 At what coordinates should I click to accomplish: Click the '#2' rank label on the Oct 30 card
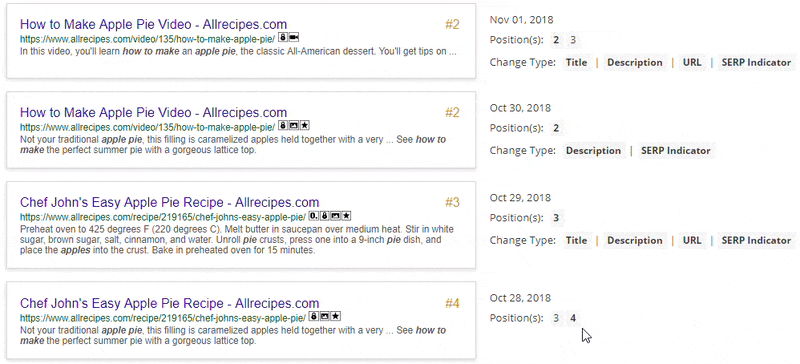coord(452,112)
